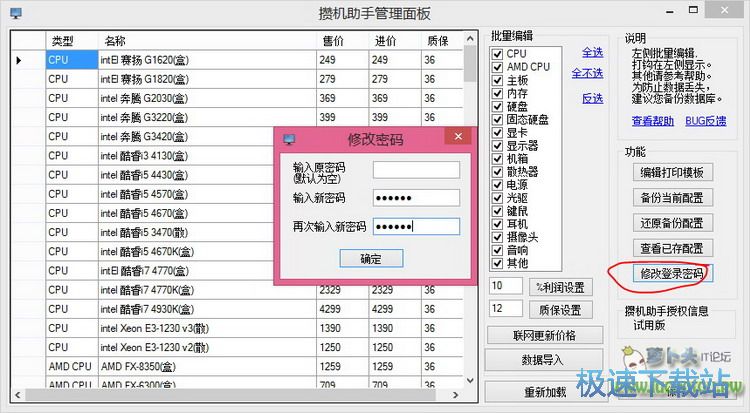Click the 备份当前配置 button
Viewport: 750px width, 413px height.
point(673,198)
